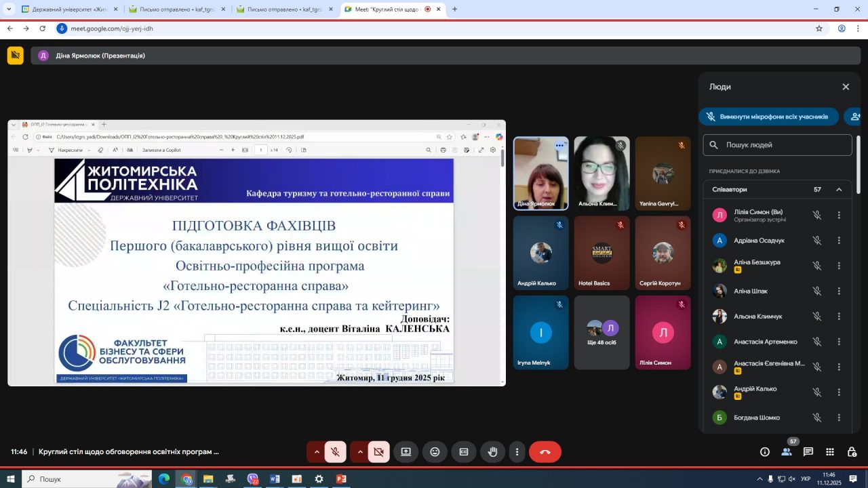Click Вимкнути мікрофони всіх учасників button
This screenshot has width=868, height=488.
click(768, 117)
